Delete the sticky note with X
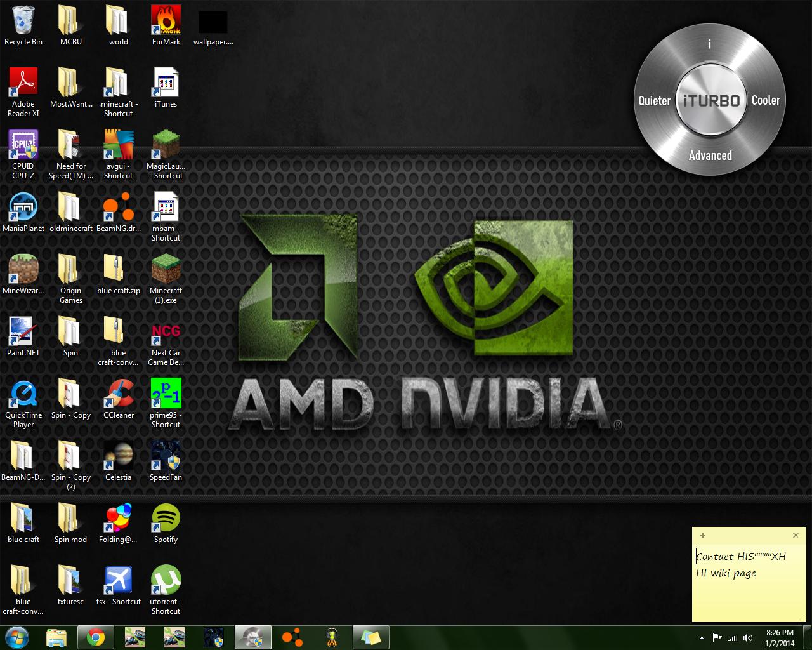The width and height of the screenshot is (812, 650). coord(796,536)
